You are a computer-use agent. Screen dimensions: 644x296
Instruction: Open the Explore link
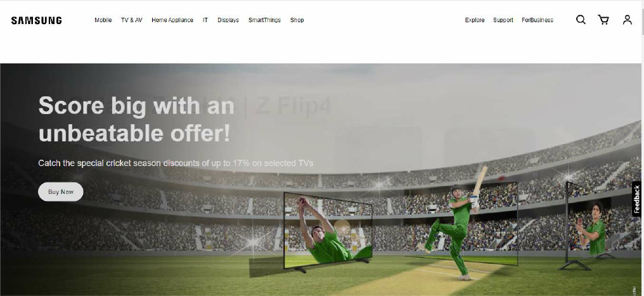pos(475,20)
